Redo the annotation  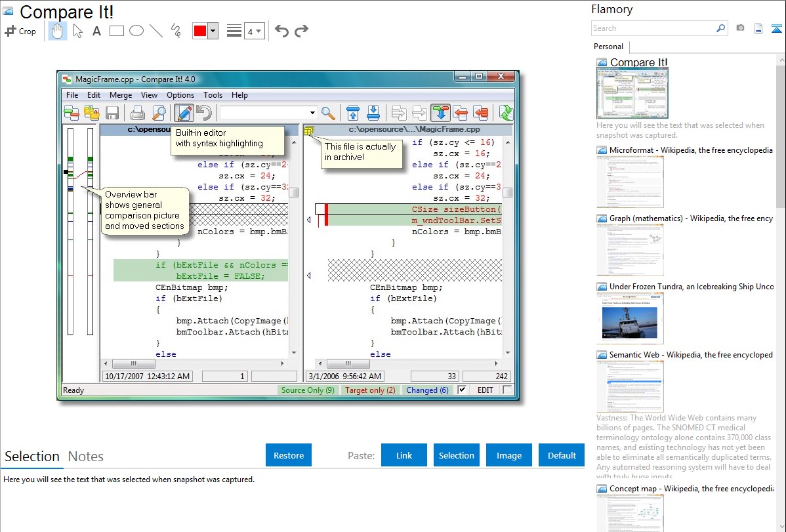coord(301,31)
